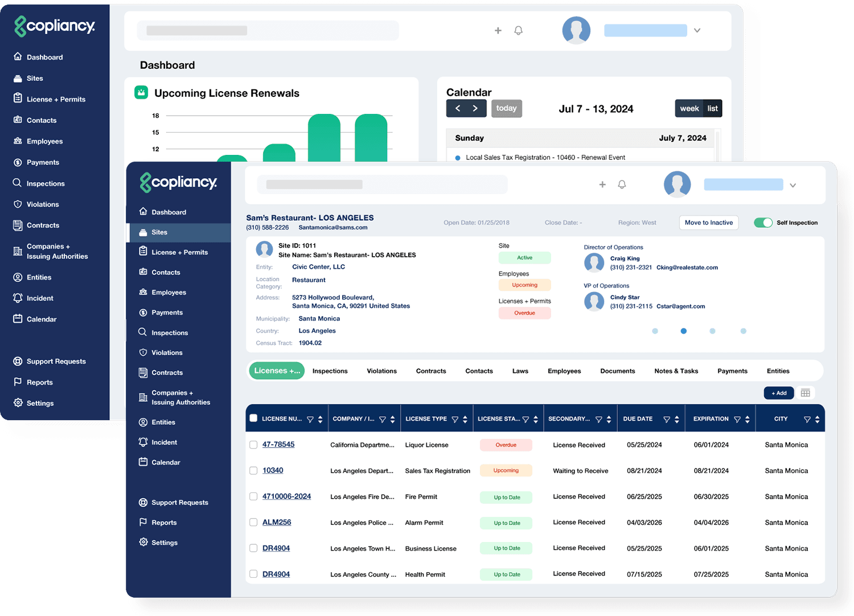This screenshot has width=854, height=616.
Task: Click the today button in Calendar
Action: point(506,108)
